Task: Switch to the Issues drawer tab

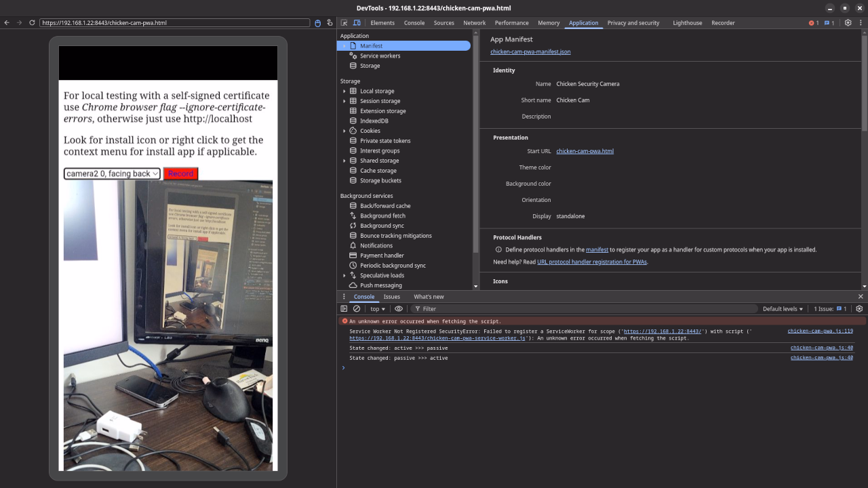Action: click(392, 297)
